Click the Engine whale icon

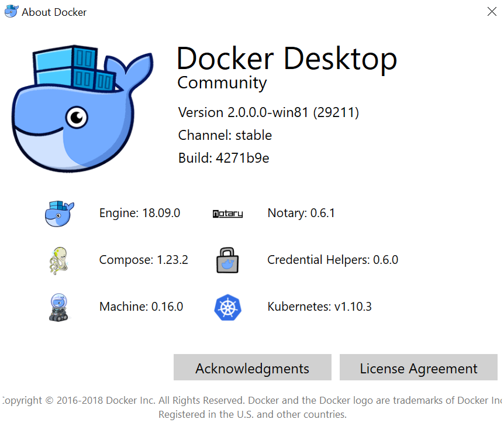pos(60,214)
